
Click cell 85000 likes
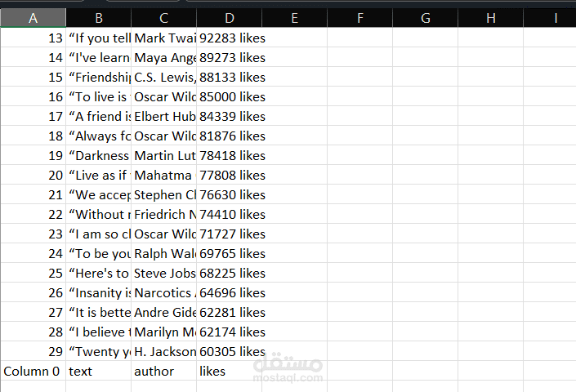coord(230,96)
